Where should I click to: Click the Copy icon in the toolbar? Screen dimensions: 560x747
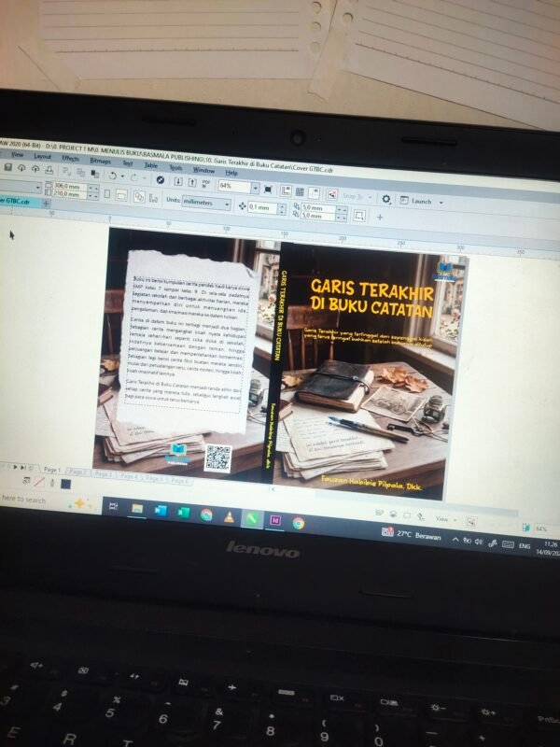[81, 173]
